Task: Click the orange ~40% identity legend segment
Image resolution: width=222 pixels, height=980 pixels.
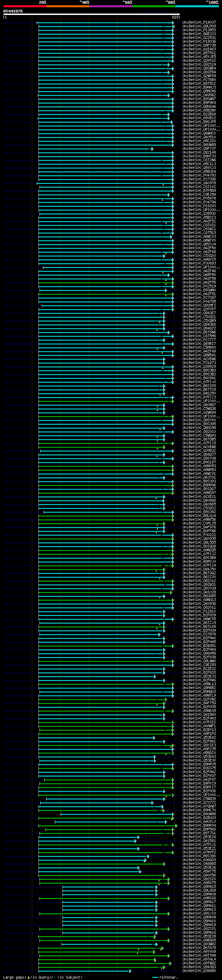Action: coord(68,6)
